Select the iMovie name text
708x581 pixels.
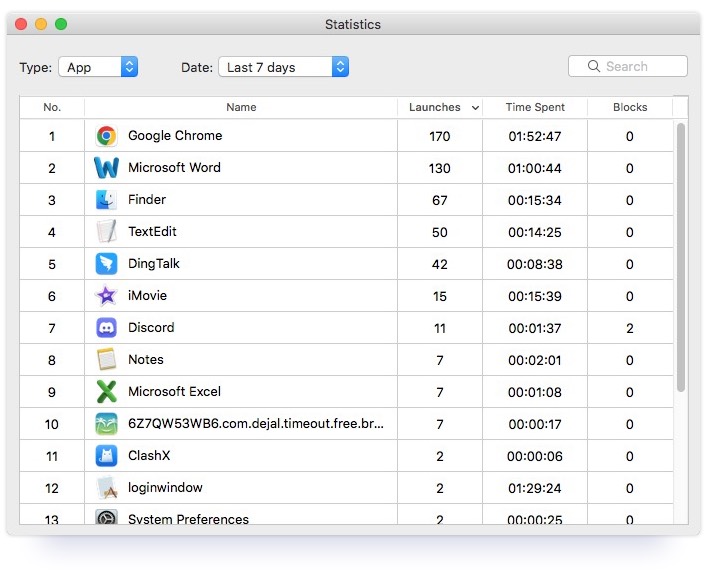click(x=148, y=296)
